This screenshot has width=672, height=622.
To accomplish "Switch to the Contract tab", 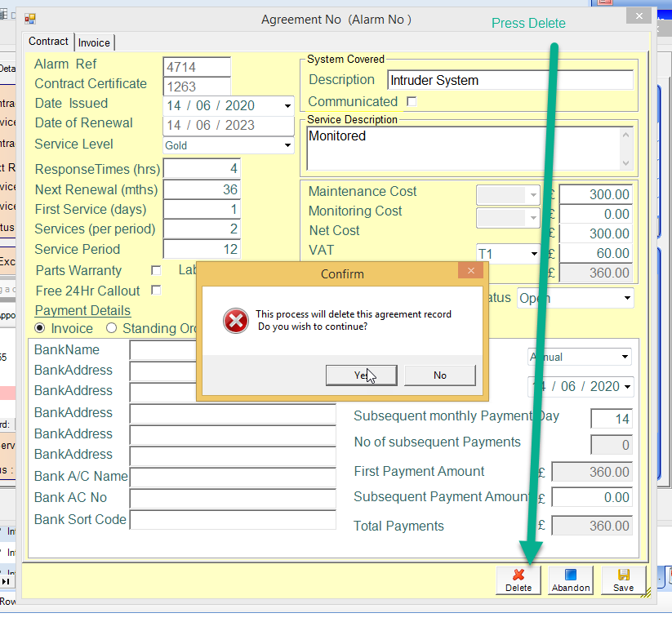I will point(48,42).
